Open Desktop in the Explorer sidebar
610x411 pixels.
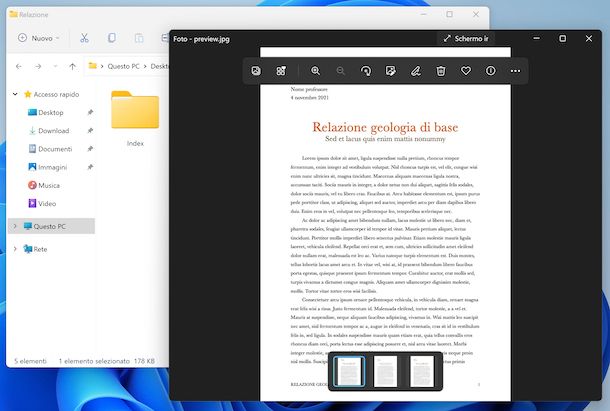coord(46,112)
